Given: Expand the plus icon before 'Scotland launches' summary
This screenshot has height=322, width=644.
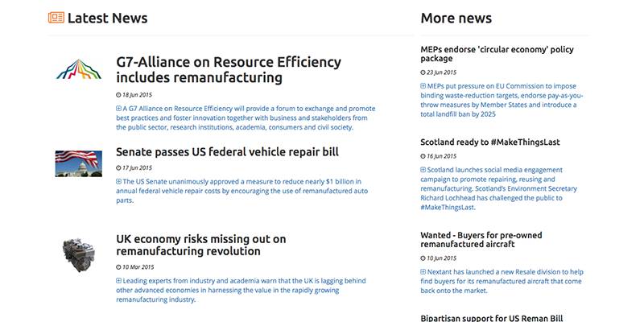Looking at the screenshot, I should (423, 170).
